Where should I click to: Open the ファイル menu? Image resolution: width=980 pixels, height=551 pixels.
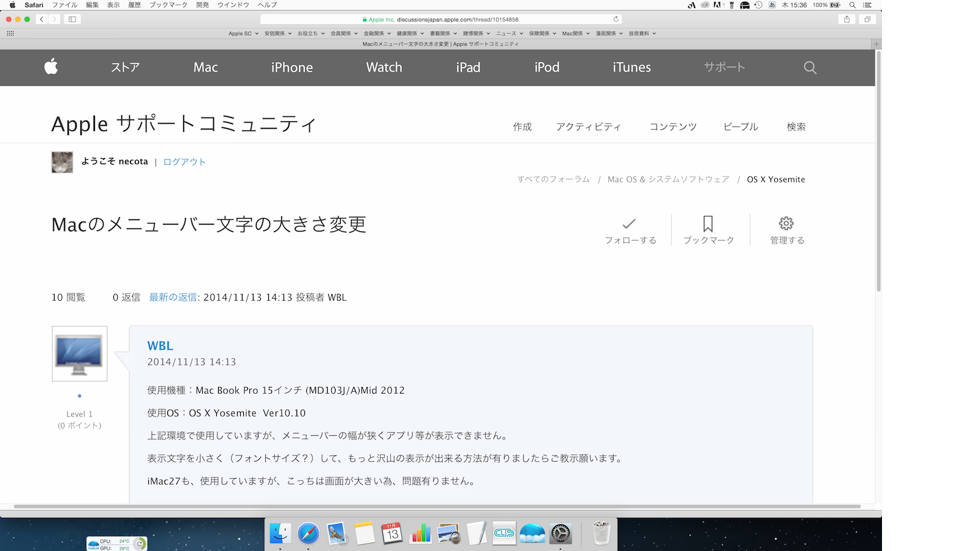pyautogui.click(x=64, y=5)
